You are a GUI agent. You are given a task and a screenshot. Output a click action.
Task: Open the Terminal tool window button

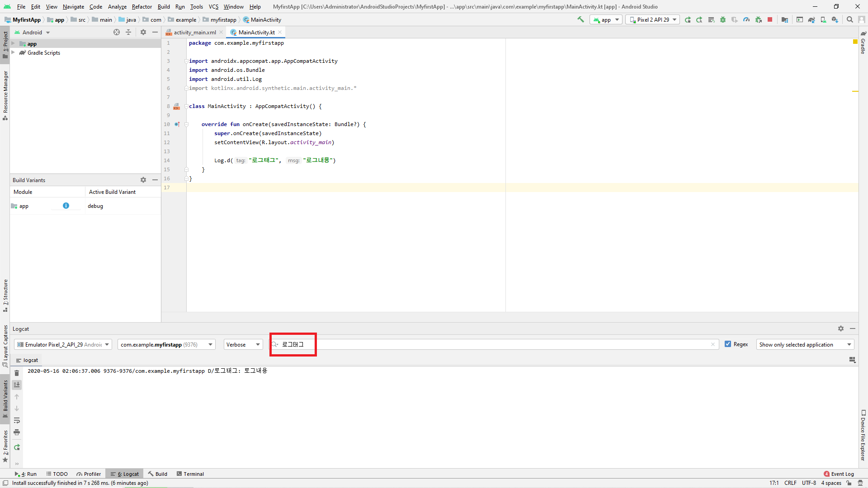pos(190,474)
